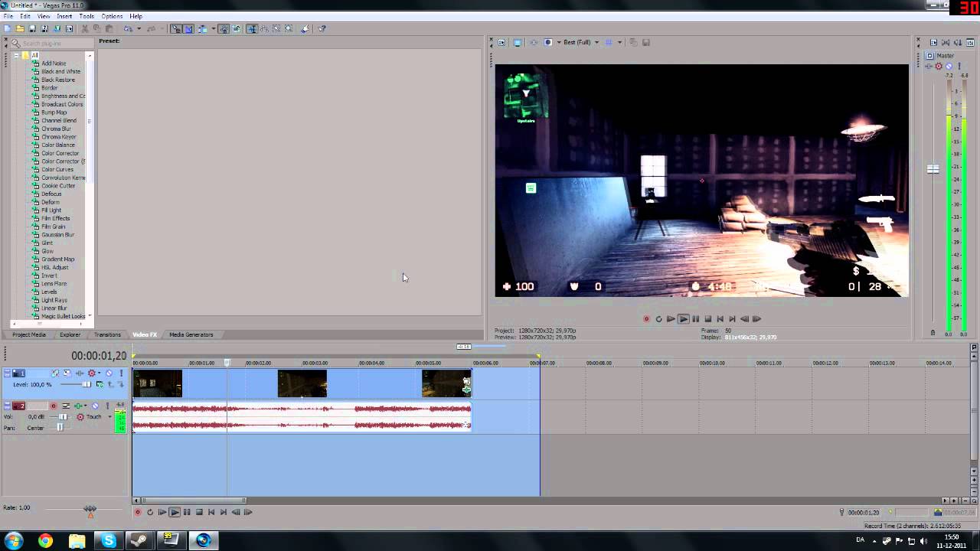Select the Gaussian Blur effect
This screenshot has width=980, height=551.
[x=57, y=235]
